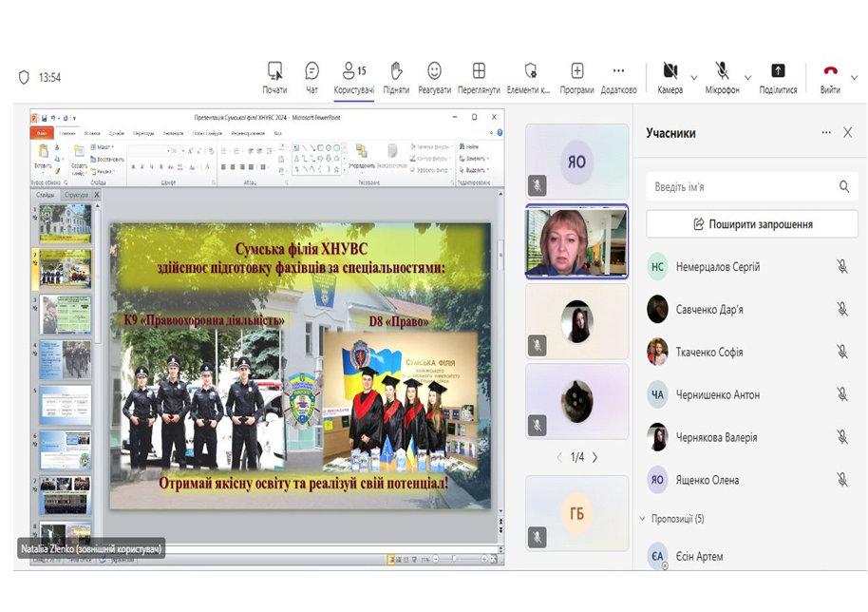Open the microphone options dropdown arrow
868x612 pixels.
pyautogui.click(x=747, y=77)
